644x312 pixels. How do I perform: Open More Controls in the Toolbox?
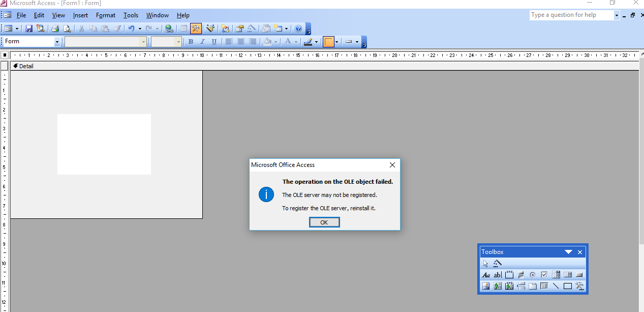click(x=579, y=286)
